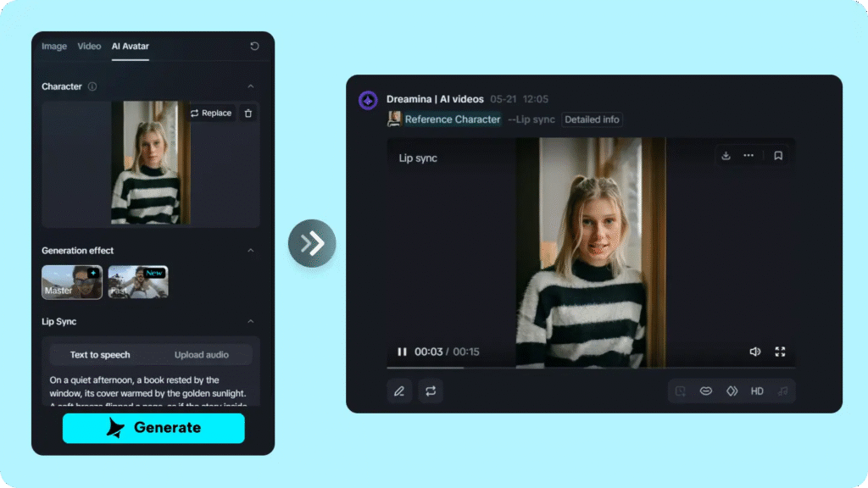Click the Character info icon
868x488 pixels.
(92, 86)
